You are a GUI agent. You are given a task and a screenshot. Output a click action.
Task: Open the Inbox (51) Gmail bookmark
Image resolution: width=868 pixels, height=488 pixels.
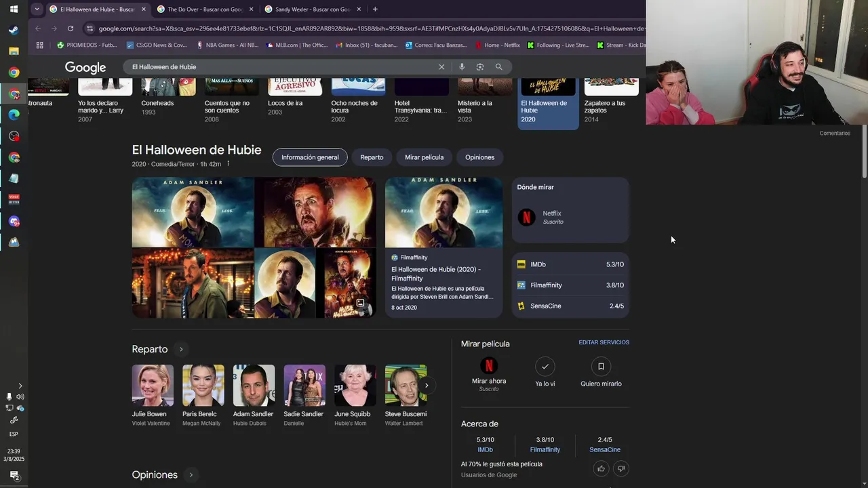click(367, 45)
